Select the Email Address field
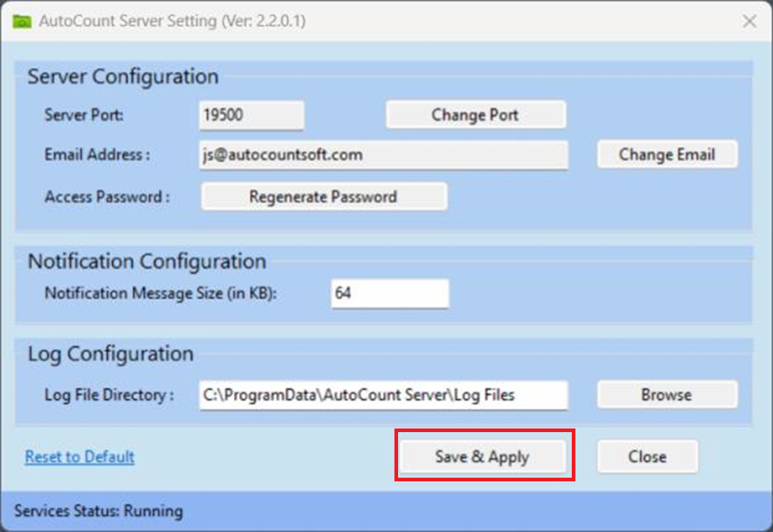The width and height of the screenshot is (773, 532). (x=383, y=155)
